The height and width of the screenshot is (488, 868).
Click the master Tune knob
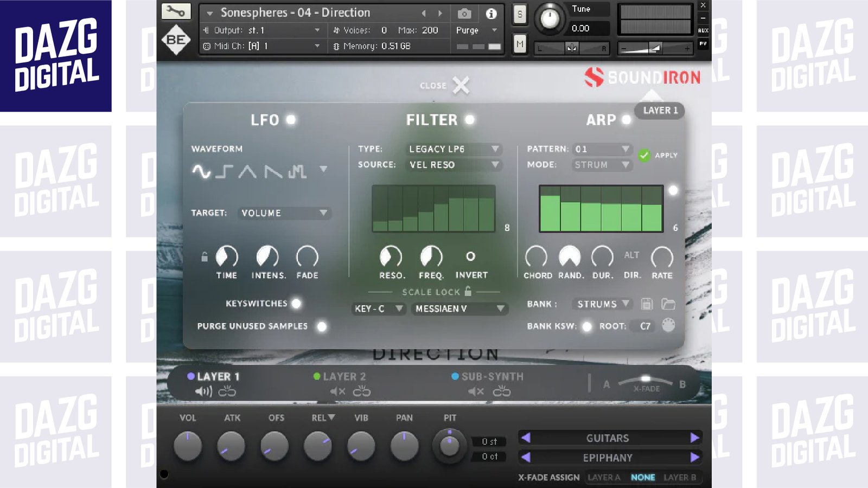click(550, 18)
